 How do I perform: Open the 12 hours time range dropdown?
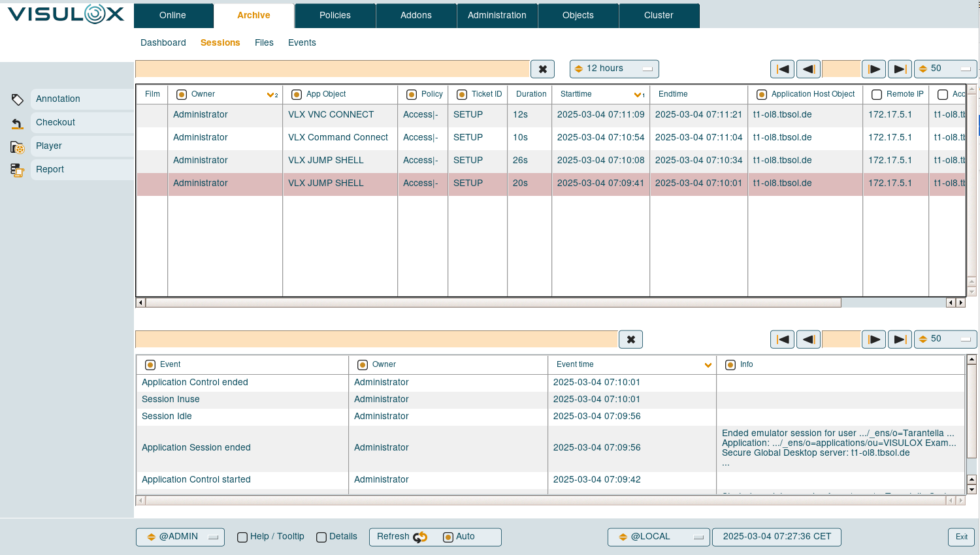coord(614,69)
